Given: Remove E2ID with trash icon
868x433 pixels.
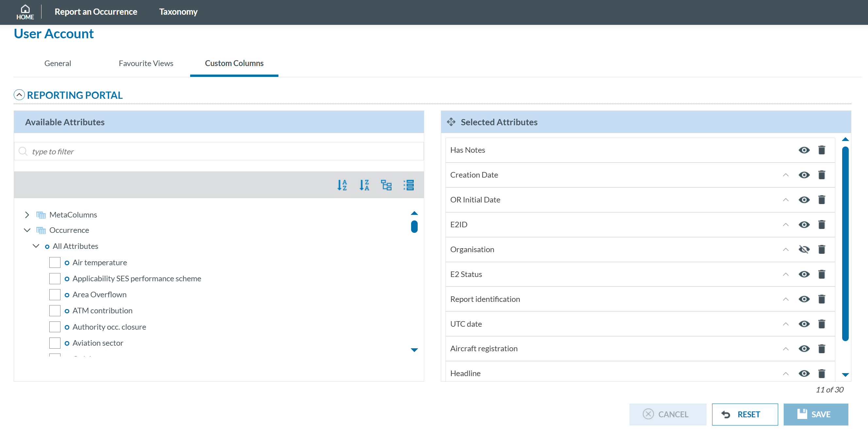Looking at the screenshot, I should coord(822,225).
